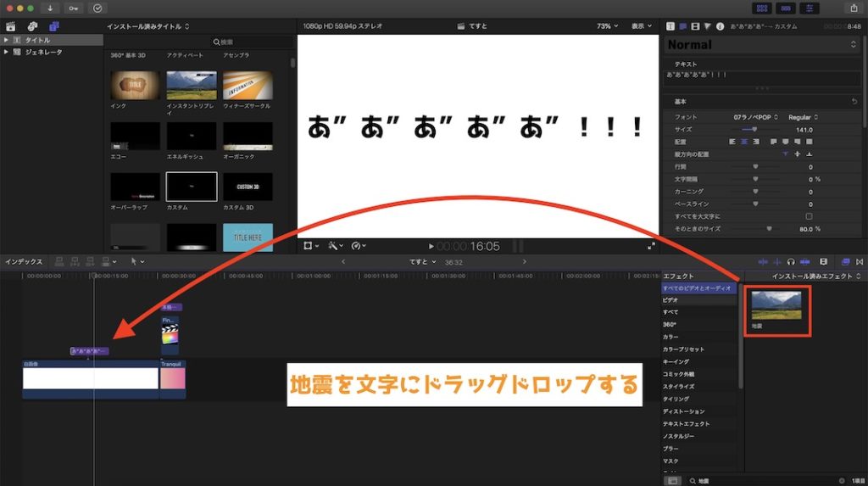
Task: Set vertical alignment to bottom
Action: pyautogui.click(x=809, y=154)
